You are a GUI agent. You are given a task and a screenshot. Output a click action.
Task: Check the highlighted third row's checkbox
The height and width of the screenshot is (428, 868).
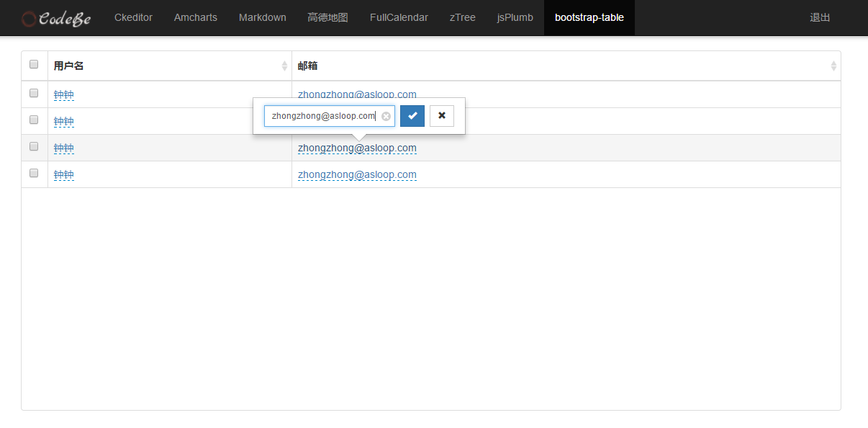pos(34,146)
